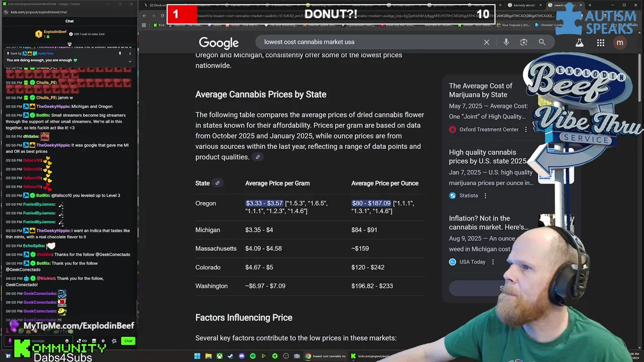Switch to Kick popout taskbar window

point(370,356)
